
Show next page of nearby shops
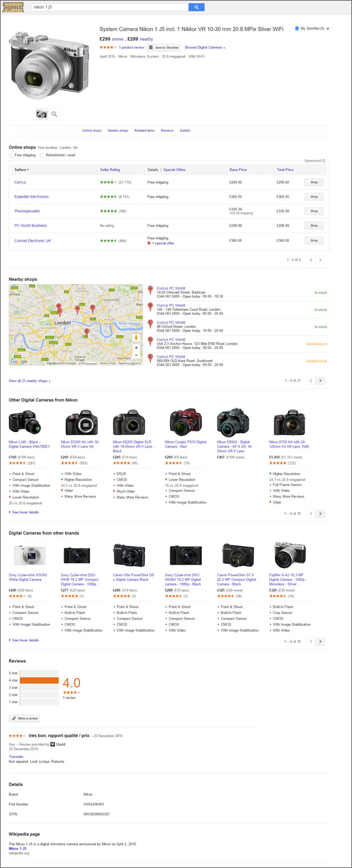click(320, 381)
